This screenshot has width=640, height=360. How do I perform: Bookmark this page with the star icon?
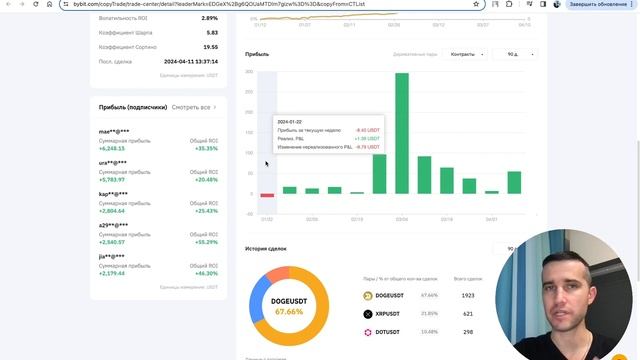(x=476, y=4)
